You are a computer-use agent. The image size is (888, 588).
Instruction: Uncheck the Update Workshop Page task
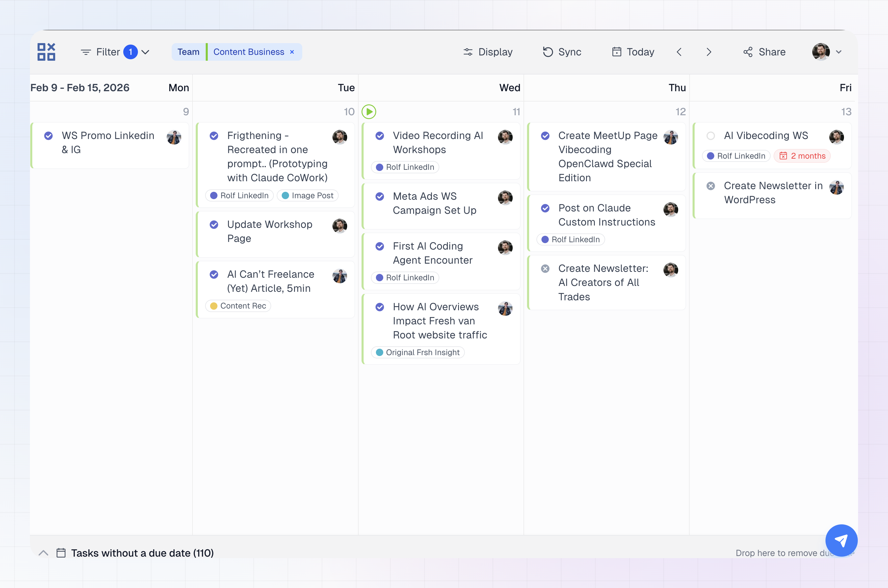point(214,225)
